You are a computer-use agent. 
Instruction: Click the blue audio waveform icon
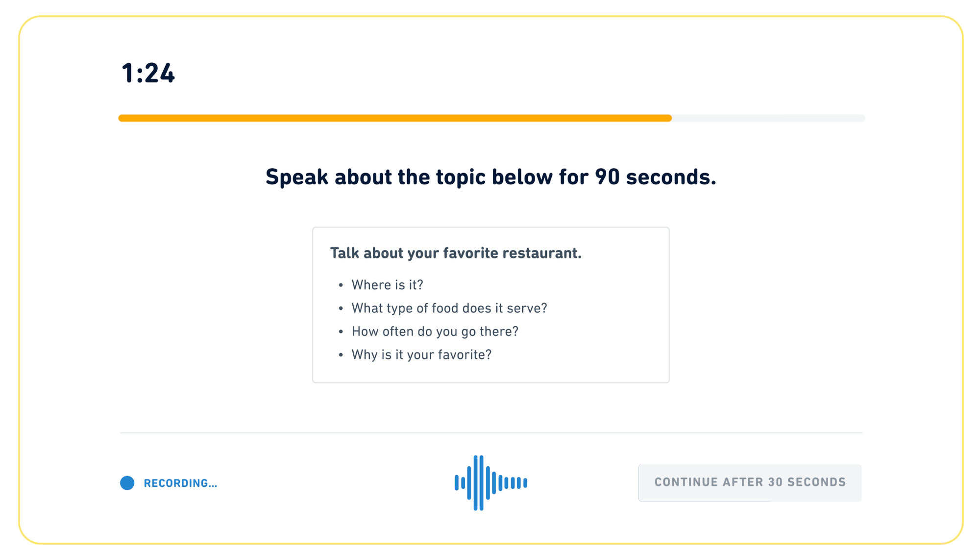click(x=490, y=483)
